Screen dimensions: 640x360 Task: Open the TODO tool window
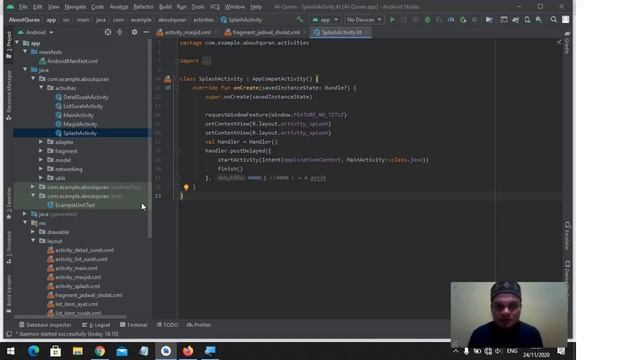(167, 325)
